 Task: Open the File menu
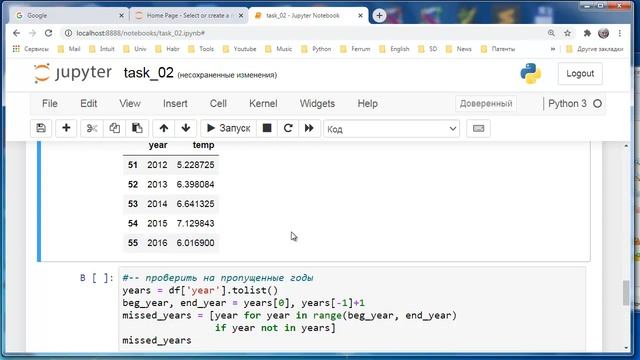coord(50,104)
